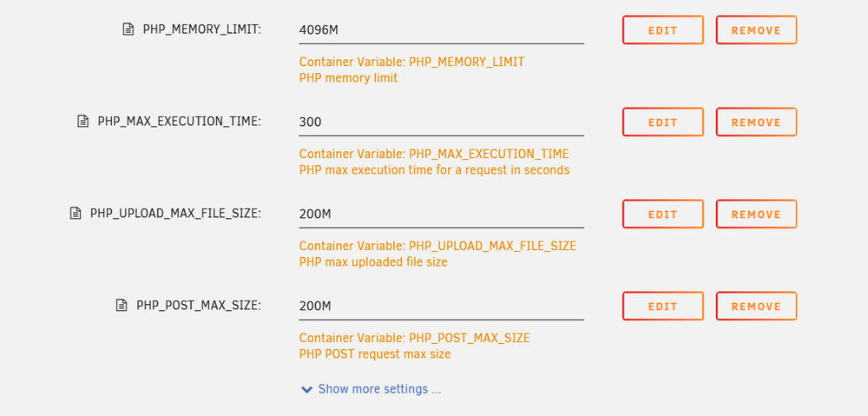Edit the PHP_POST_MAX_SIZE variable

click(x=662, y=306)
